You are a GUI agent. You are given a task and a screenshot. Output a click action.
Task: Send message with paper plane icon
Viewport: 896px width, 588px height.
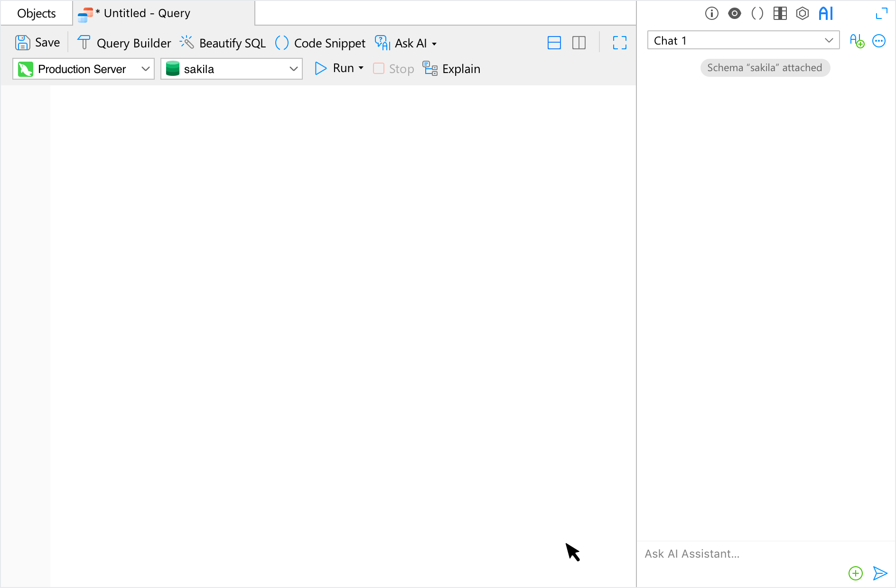880,573
